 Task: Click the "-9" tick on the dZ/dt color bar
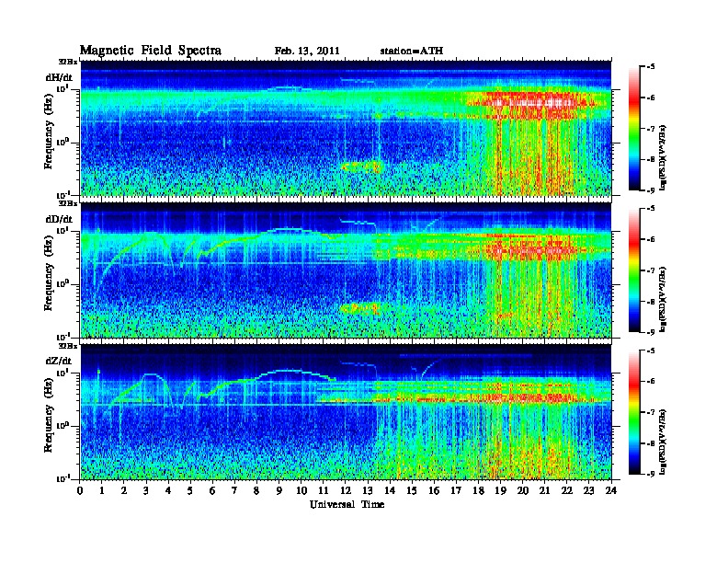[x=651, y=474]
